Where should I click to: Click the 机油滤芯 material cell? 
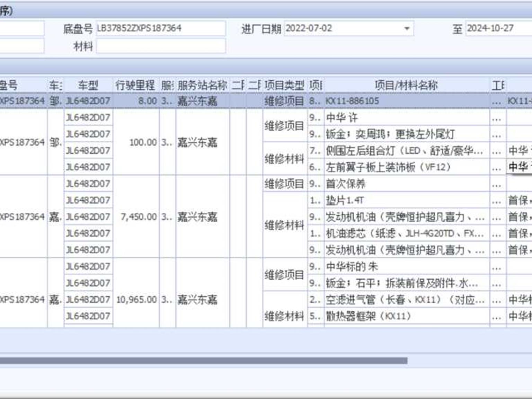tap(407, 233)
